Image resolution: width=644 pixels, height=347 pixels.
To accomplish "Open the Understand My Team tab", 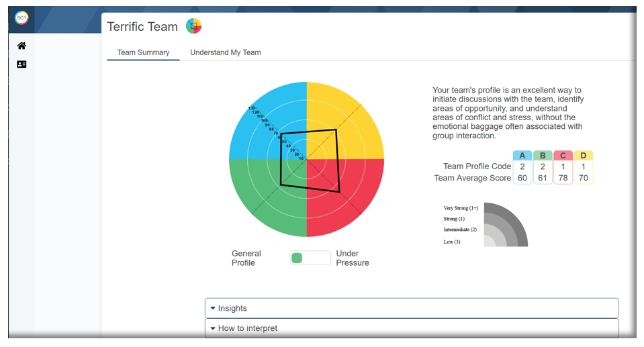I will (226, 52).
